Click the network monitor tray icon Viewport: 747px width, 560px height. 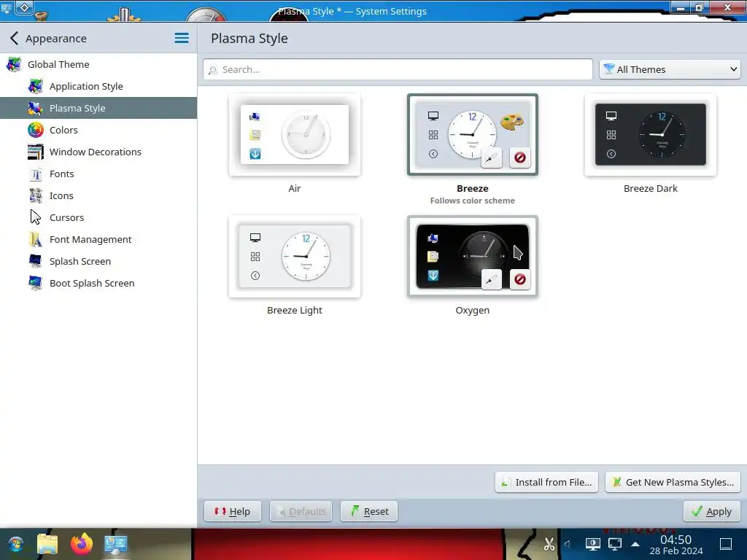(615, 544)
